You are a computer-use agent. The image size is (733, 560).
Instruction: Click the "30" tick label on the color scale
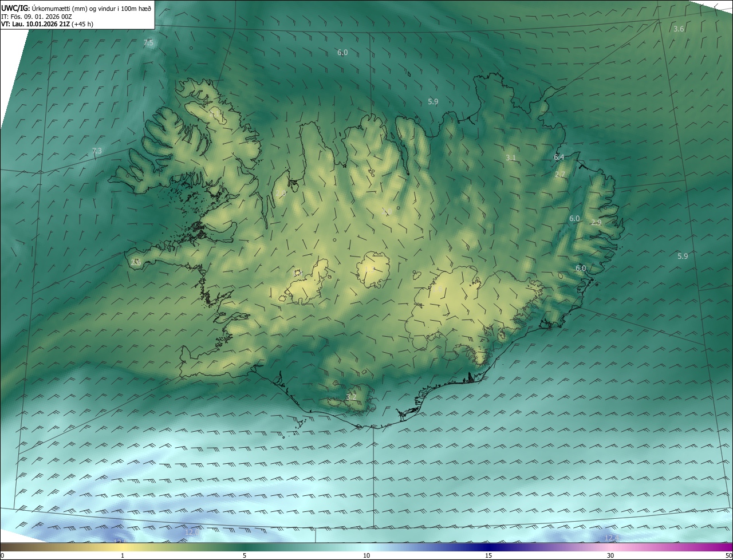610,555
